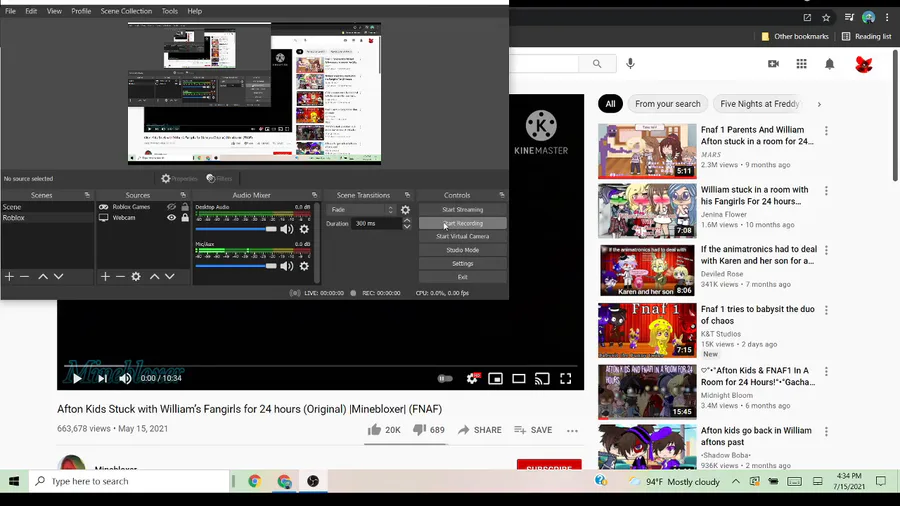900x506 pixels.
Task: Open YouTube player settings gear
Action: pyautogui.click(x=472, y=379)
